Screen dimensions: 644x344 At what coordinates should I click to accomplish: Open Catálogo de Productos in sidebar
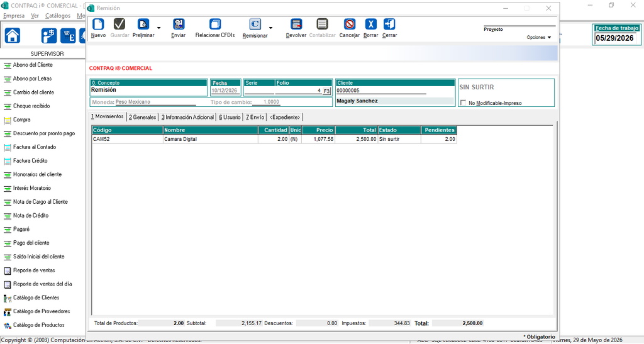click(x=38, y=325)
